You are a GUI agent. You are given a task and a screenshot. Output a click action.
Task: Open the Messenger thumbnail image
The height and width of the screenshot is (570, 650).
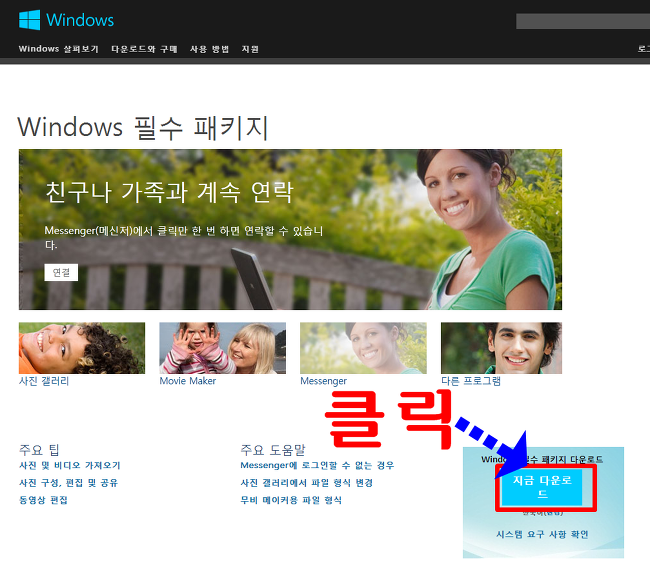(363, 348)
